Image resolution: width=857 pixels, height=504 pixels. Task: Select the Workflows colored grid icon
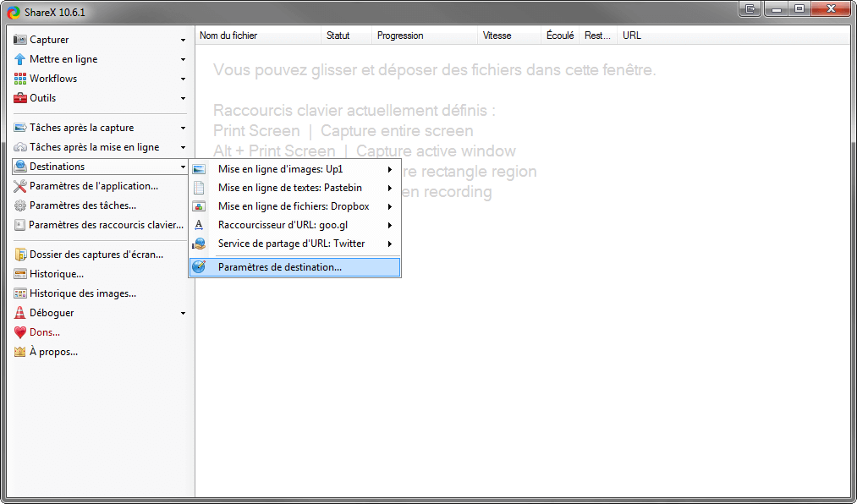click(20, 79)
